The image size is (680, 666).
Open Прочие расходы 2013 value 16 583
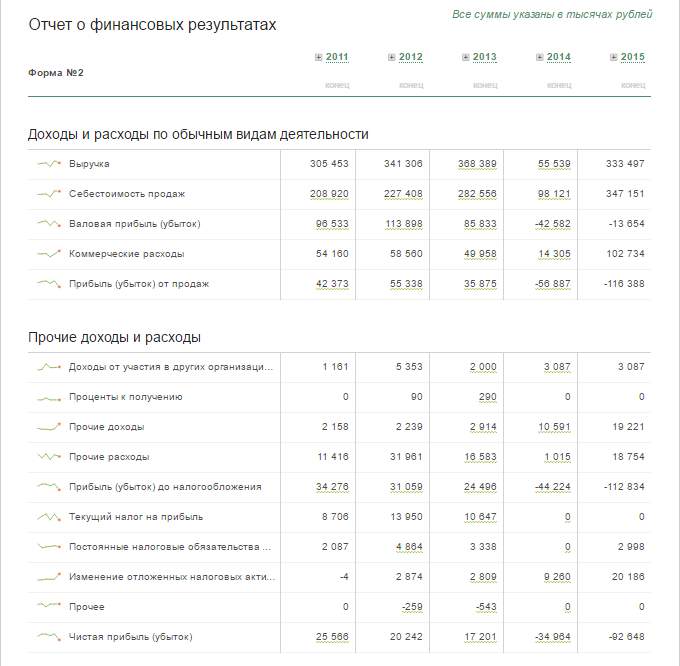pyautogui.click(x=481, y=457)
